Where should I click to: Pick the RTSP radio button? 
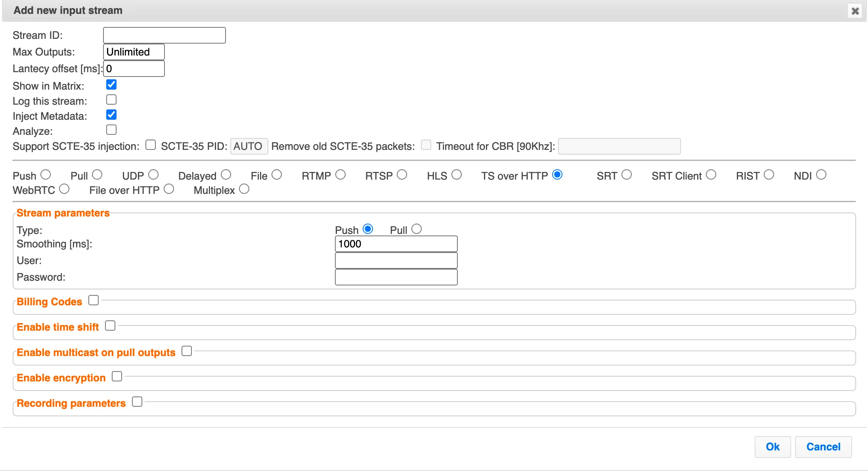(x=402, y=174)
